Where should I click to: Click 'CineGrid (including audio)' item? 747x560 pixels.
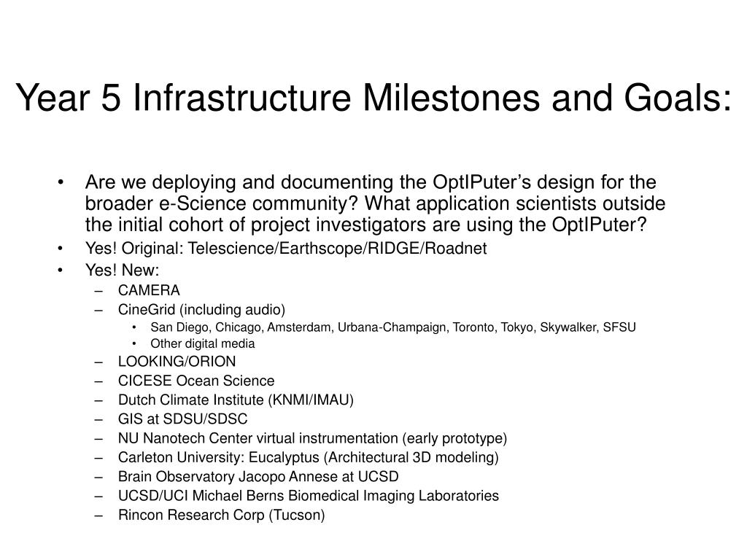click(201, 310)
